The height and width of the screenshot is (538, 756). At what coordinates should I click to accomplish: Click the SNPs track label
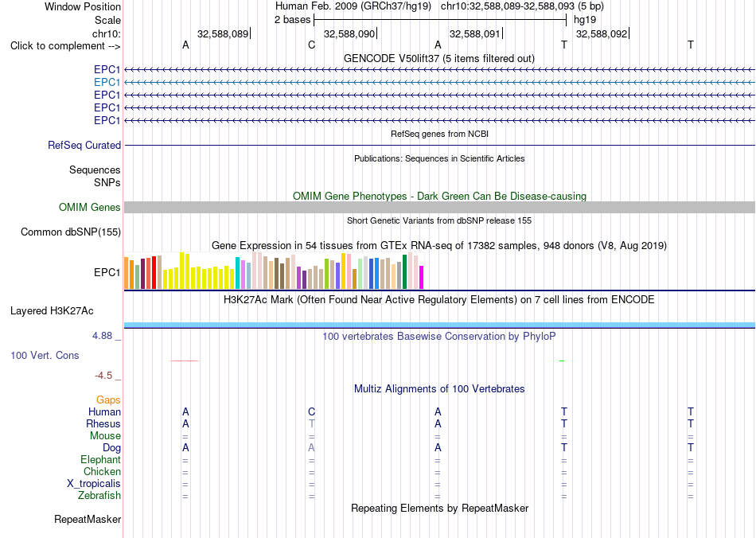tap(107, 183)
